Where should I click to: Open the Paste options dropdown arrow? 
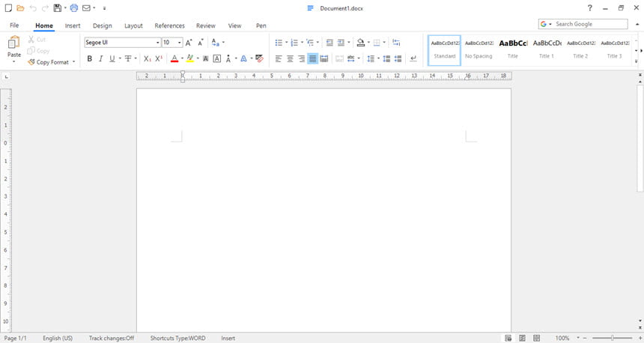13,62
